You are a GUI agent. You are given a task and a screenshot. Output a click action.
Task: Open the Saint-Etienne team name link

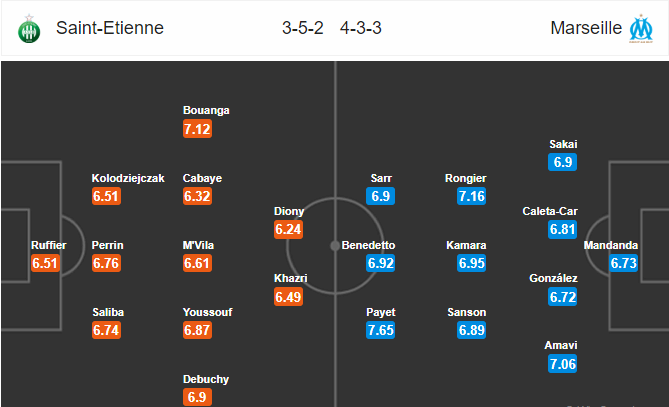click(110, 28)
